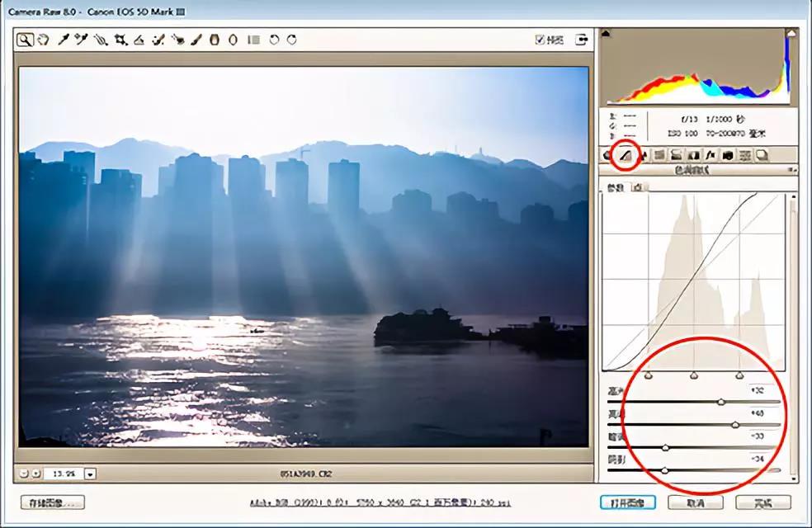This screenshot has height=528, width=812.
Task: Select the Zoom tool
Action: click(24, 40)
